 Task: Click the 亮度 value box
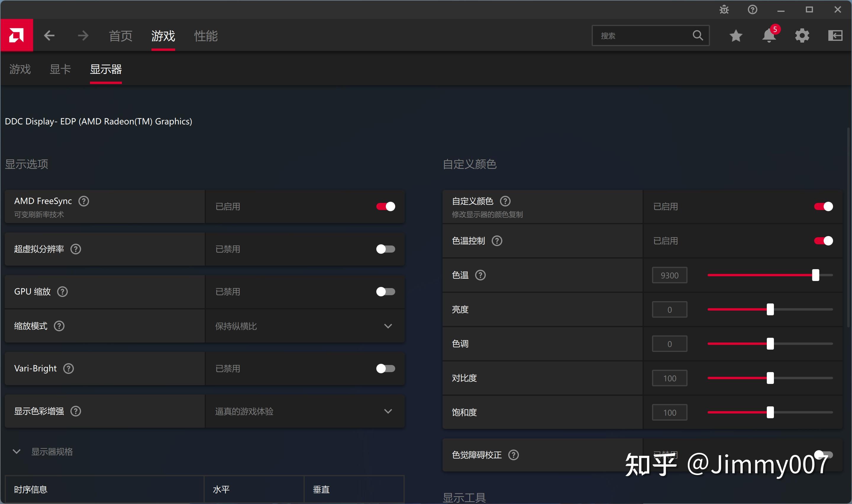(669, 309)
